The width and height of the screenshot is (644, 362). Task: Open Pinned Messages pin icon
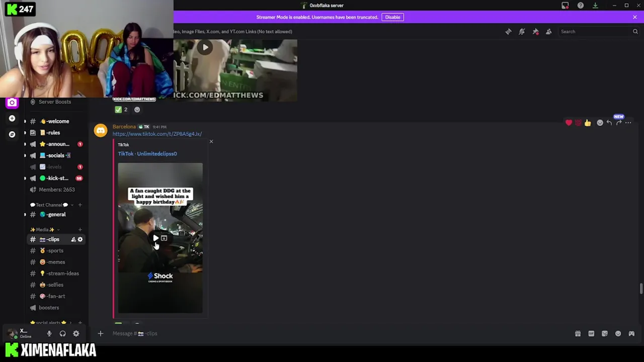click(535, 32)
